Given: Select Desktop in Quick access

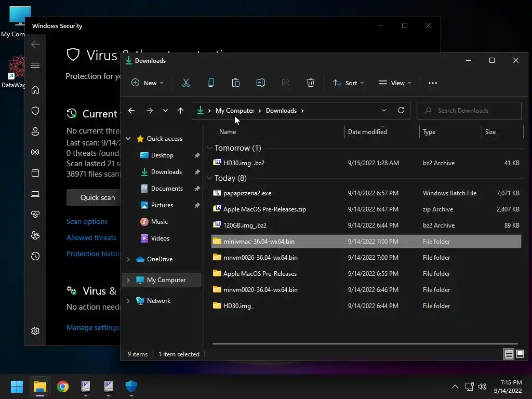Looking at the screenshot, I should [162, 155].
